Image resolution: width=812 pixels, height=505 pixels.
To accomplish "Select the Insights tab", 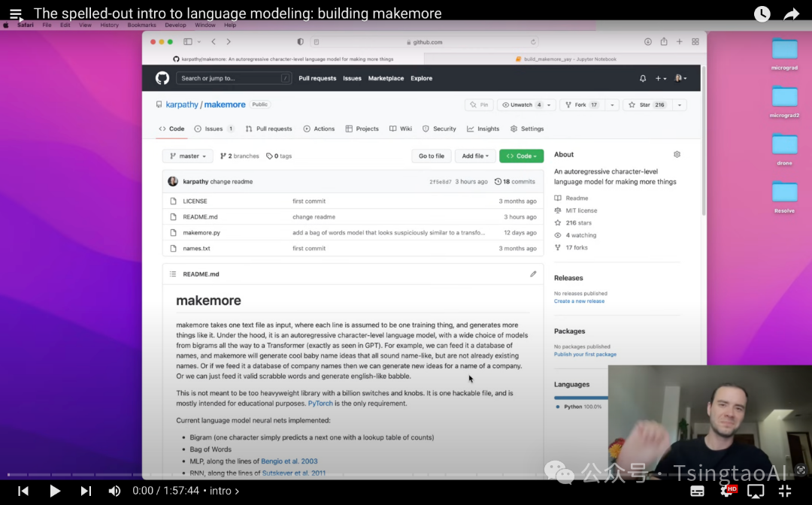I will 483,129.
